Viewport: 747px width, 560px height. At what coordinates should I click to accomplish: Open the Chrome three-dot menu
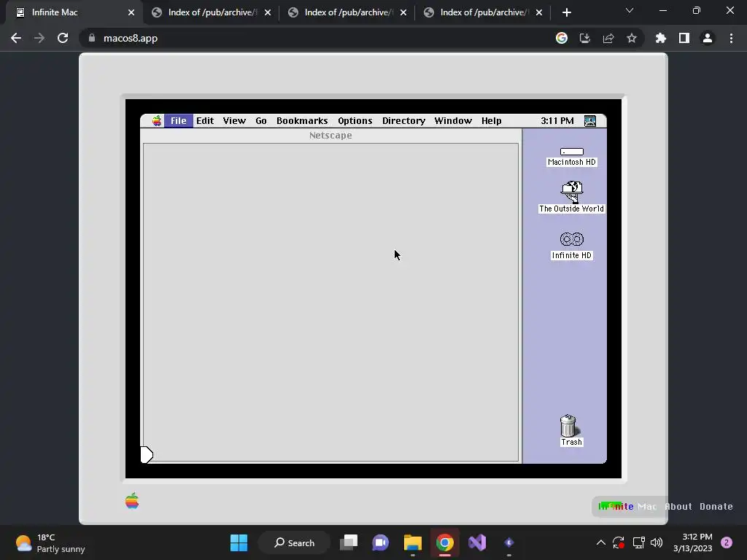(731, 38)
